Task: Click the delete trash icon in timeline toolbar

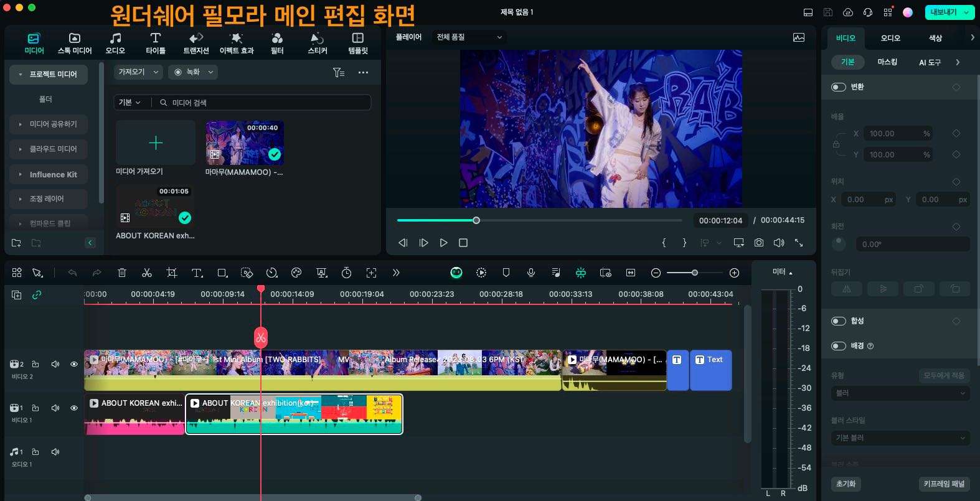Action: [x=122, y=273]
